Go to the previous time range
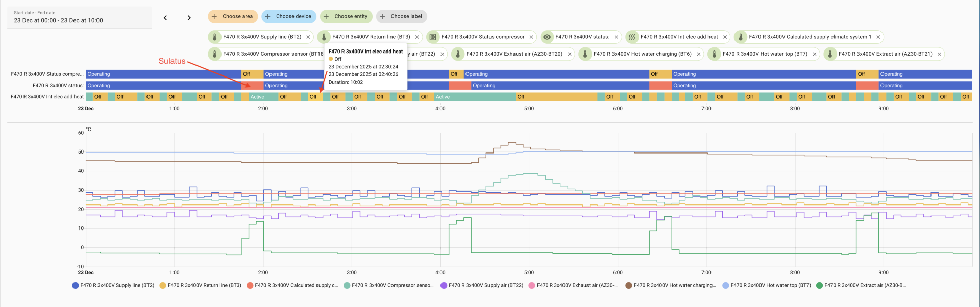The height and width of the screenshot is (307, 980). [x=165, y=18]
